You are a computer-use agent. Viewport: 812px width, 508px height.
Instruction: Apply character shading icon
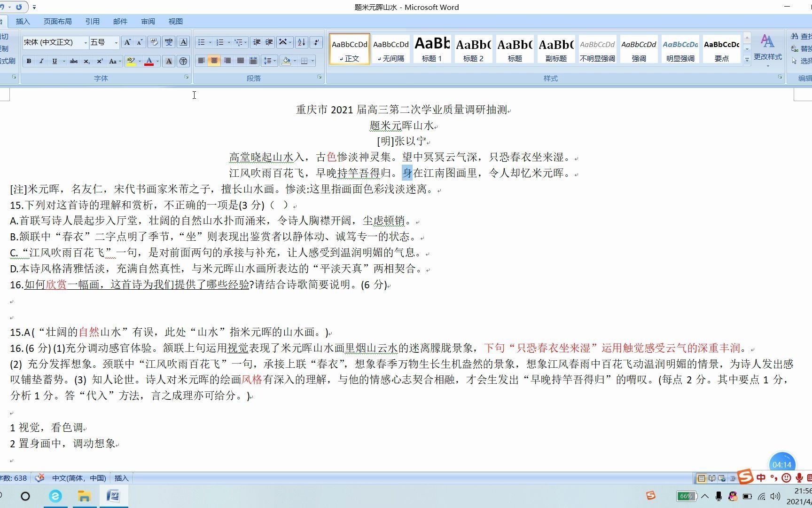pos(169,61)
